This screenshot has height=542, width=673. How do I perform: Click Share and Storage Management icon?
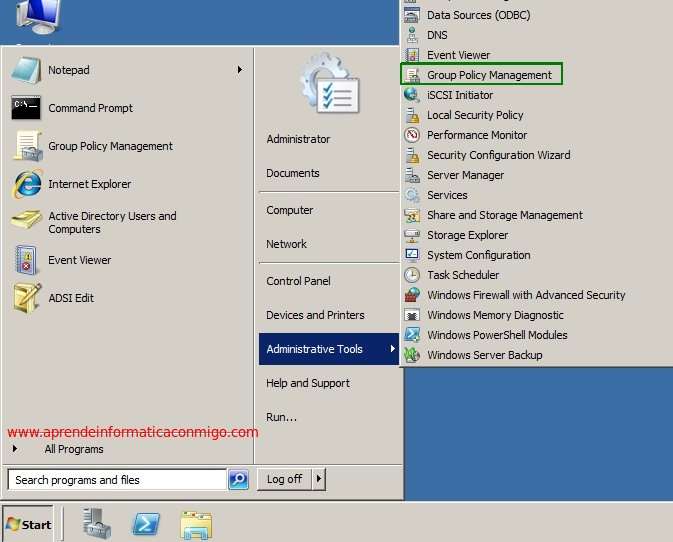412,215
